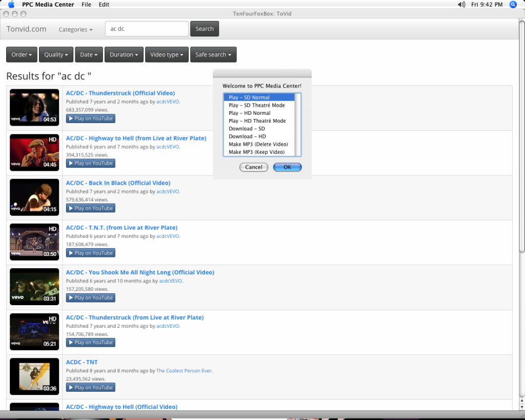The image size is (525, 420).
Task: Click the Tonvid.com logo link
Action: [x=27, y=29]
